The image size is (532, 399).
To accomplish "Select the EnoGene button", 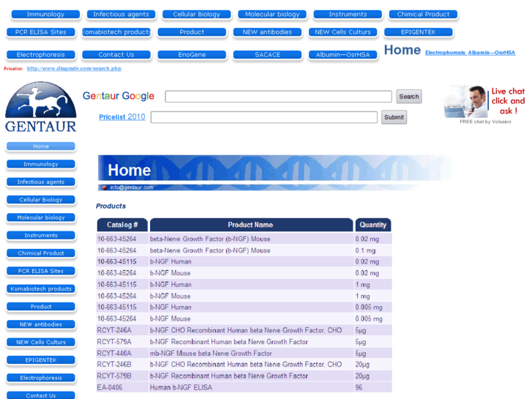I will [x=192, y=55].
